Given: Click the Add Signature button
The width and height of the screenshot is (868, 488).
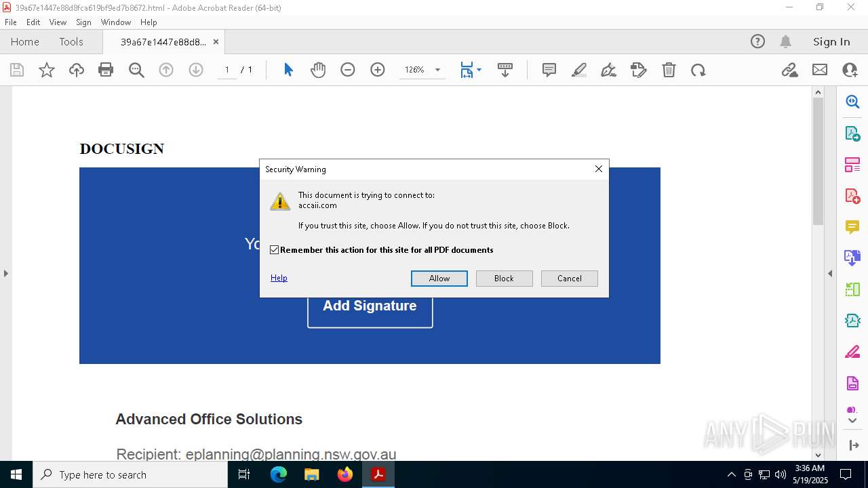Looking at the screenshot, I should coord(370,306).
